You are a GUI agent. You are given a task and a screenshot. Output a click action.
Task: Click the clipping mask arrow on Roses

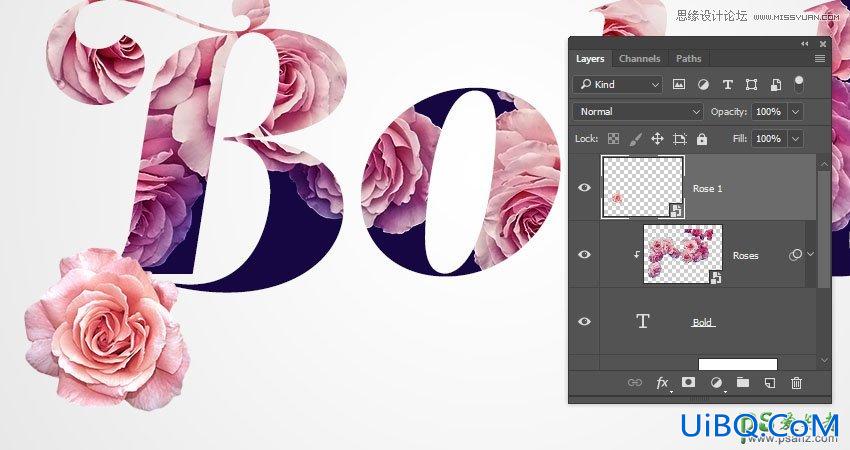tap(637, 254)
